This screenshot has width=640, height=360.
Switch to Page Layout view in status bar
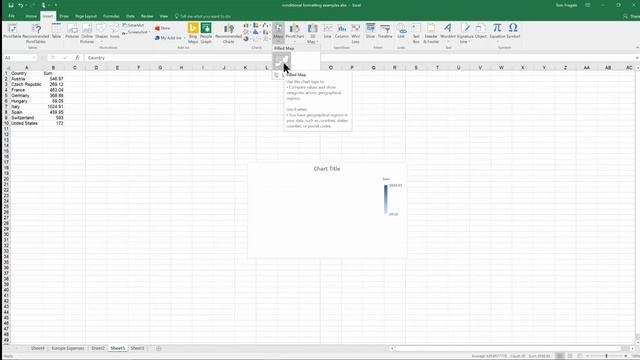tap(570, 356)
